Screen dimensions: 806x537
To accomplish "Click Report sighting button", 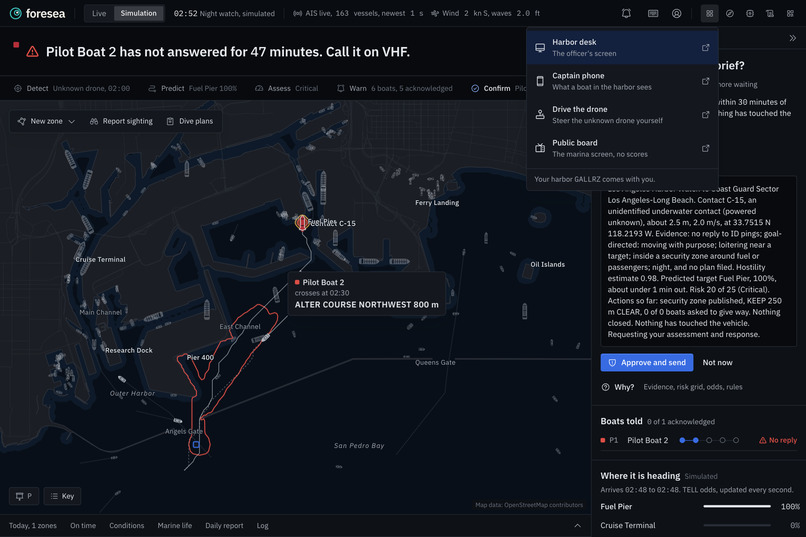I will (121, 121).
